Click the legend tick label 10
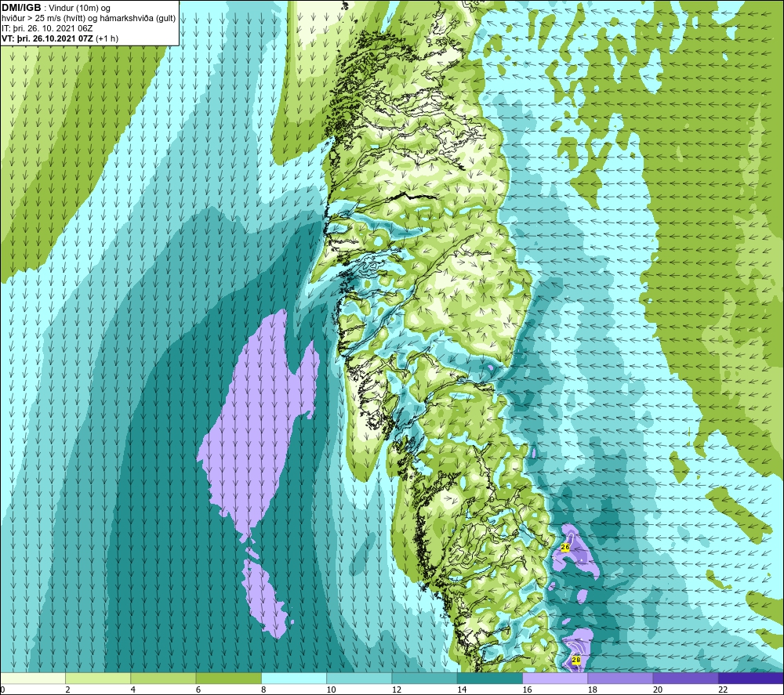The image size is (784, 695). point(331,690)
